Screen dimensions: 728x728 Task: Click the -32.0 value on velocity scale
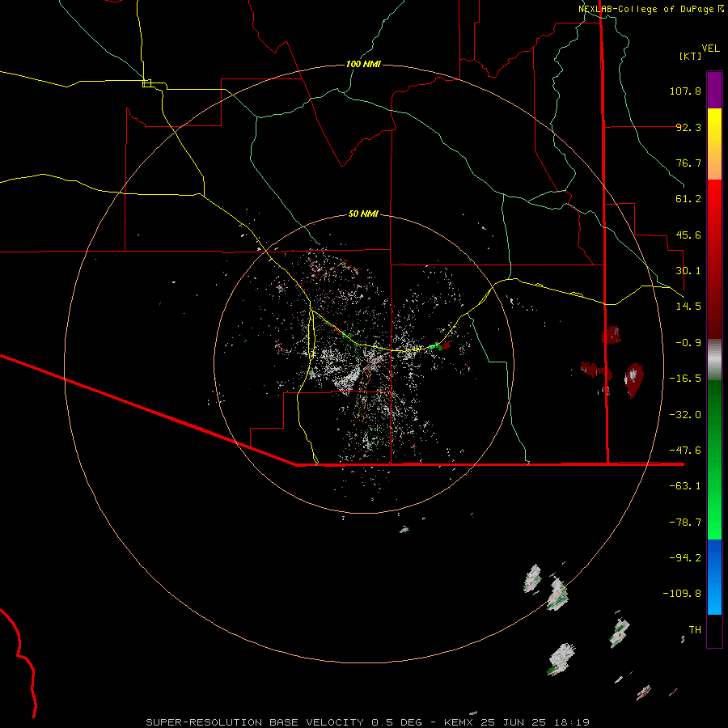[685, 415]
